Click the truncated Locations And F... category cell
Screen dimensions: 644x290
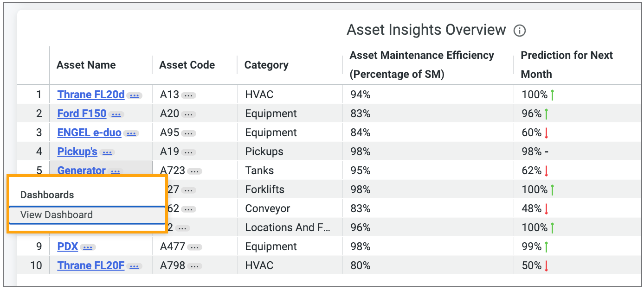(x=289, y=227)
